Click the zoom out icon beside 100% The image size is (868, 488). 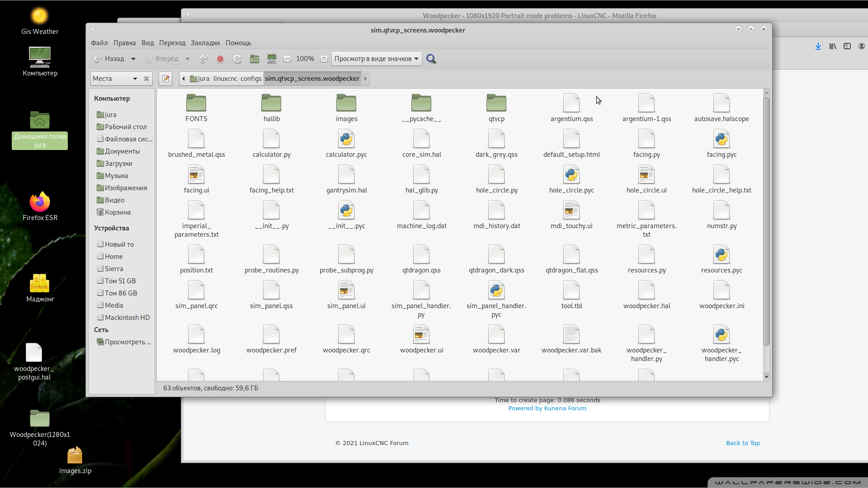click(x=287, y=59)
